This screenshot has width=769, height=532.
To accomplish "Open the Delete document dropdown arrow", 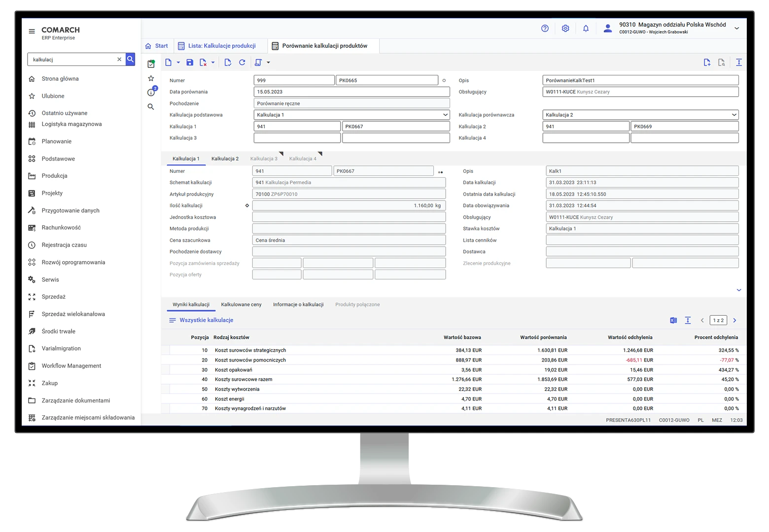I will pyautogui.click(x=213, y=63).
